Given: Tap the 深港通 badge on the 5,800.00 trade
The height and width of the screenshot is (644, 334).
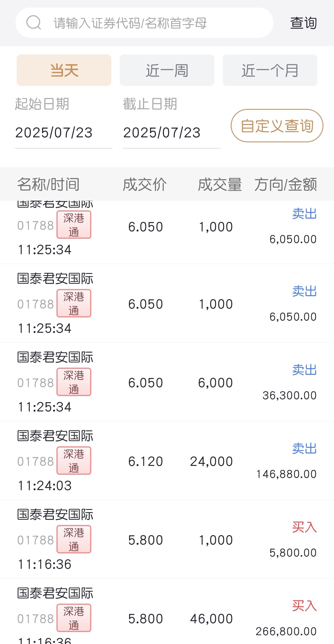Looking at the screenshot, I should 74,539.
